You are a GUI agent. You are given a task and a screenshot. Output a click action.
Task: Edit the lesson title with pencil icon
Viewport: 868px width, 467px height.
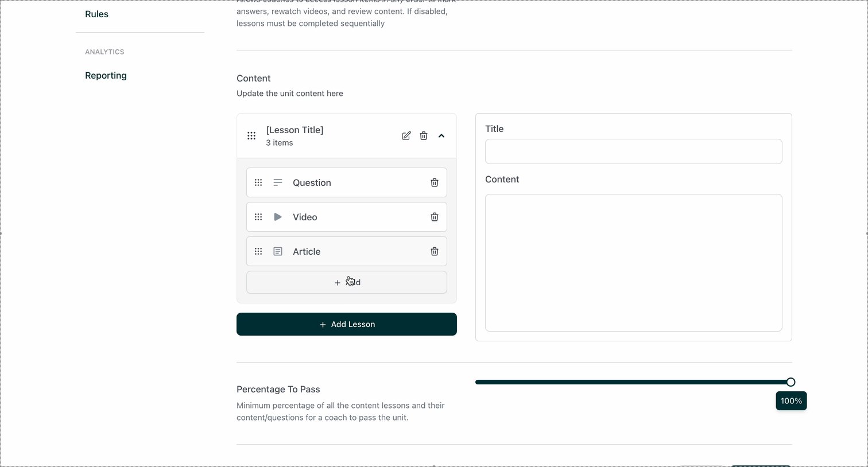click(406, 136)
